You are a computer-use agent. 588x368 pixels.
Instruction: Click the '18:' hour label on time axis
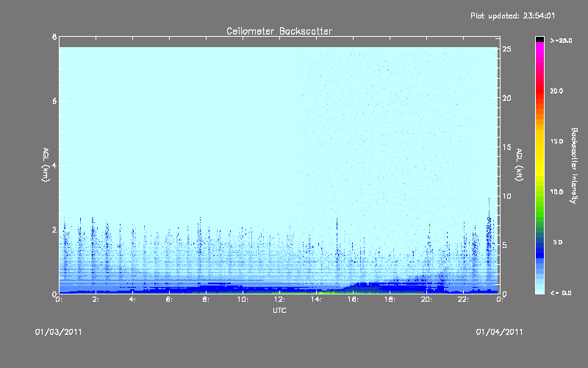pos(390,300)
